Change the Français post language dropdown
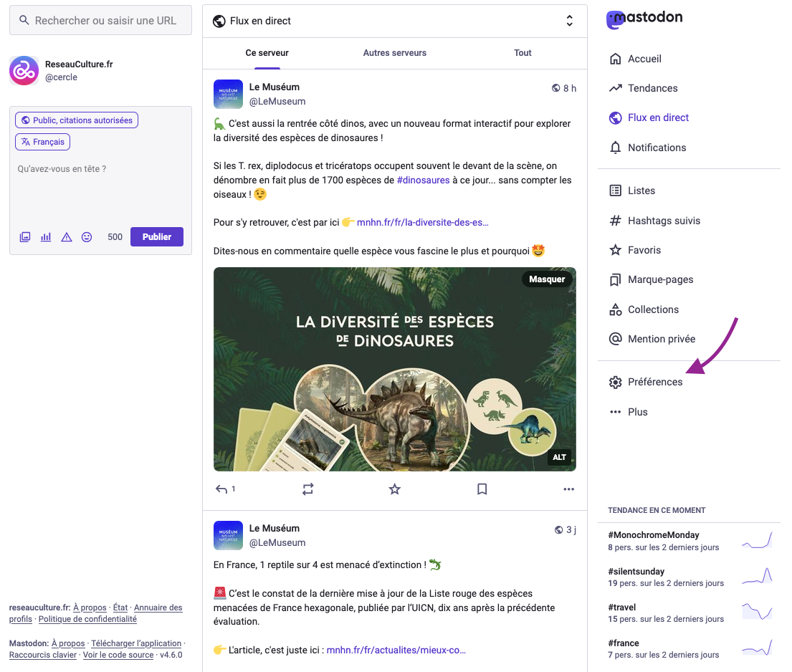The width and height of the screenshot is (792, 672). coord(42,142)
